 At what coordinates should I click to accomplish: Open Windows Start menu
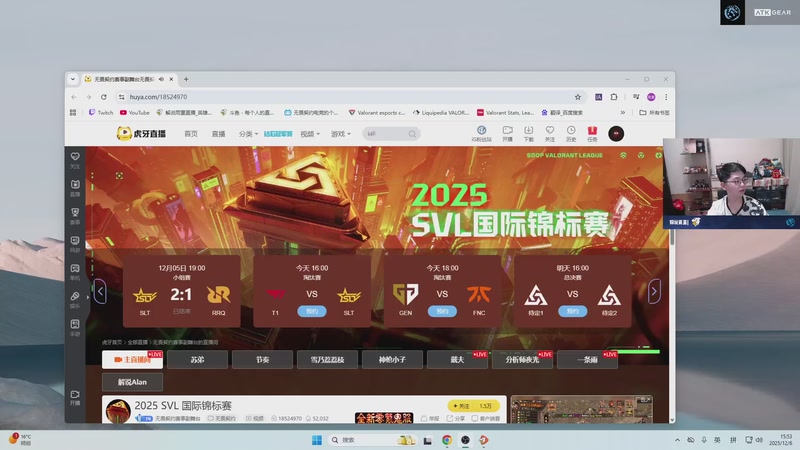coord(317,440)
